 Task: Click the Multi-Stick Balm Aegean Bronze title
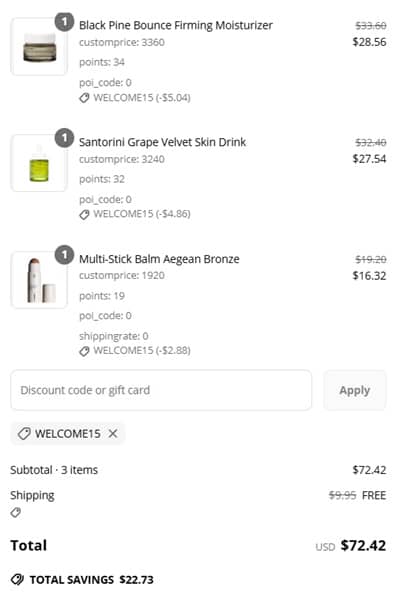pos(159,259)
